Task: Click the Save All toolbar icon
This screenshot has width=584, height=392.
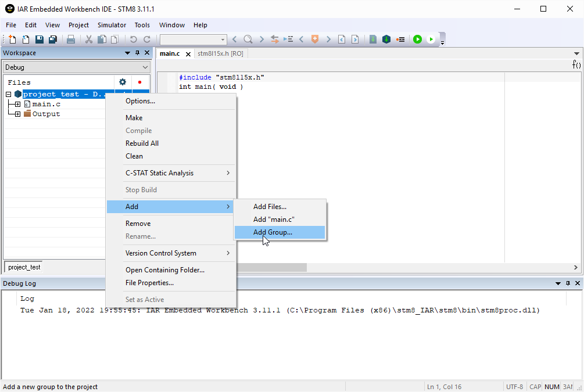Action: coord(53,39)
